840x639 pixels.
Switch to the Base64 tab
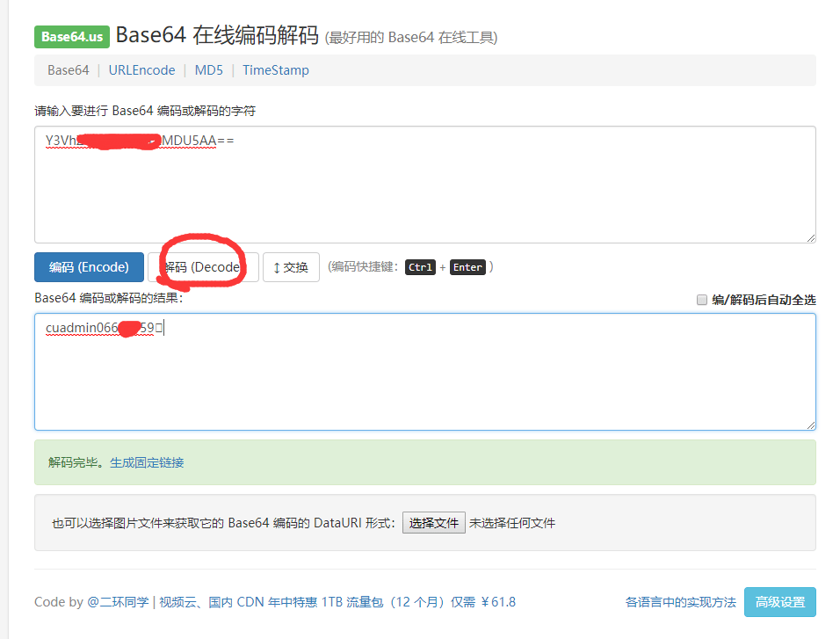68,70
